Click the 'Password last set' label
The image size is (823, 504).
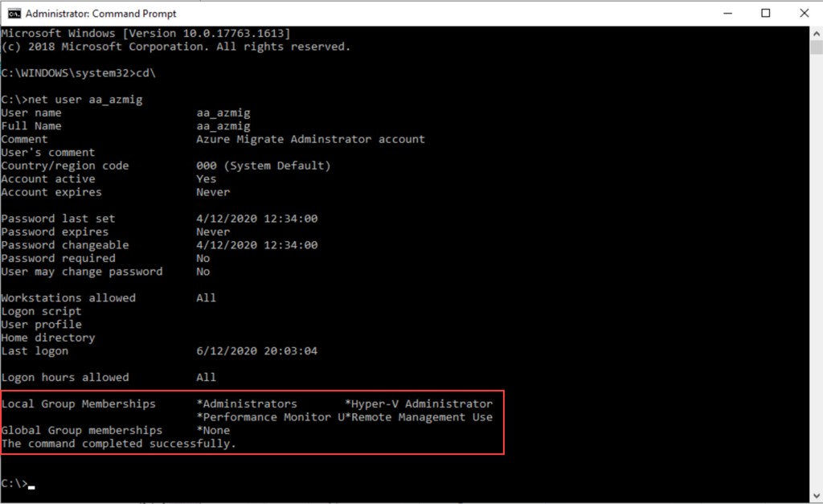pyautogui.click(x=58, y=219)
